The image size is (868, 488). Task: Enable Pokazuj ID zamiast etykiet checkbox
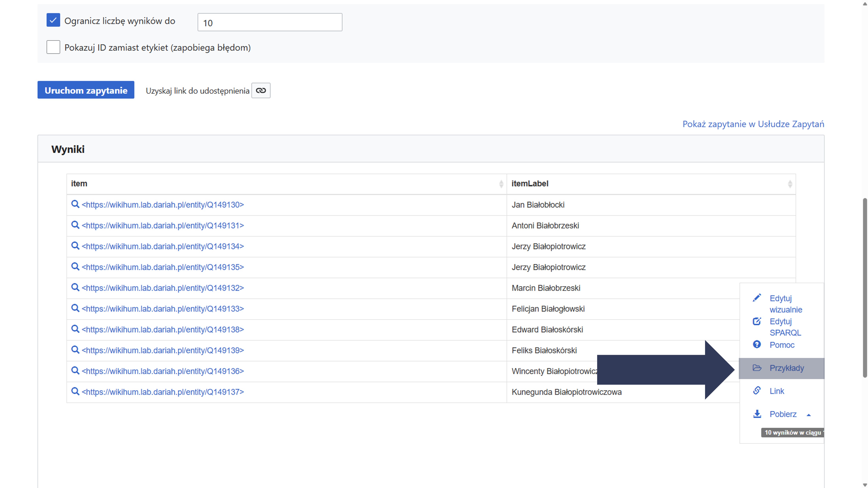[x=53, y=47]
